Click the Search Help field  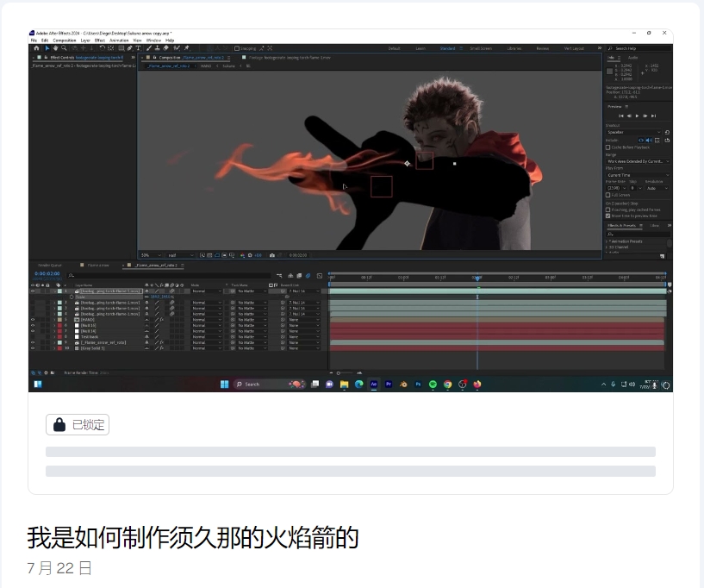[x=639, y=48]
